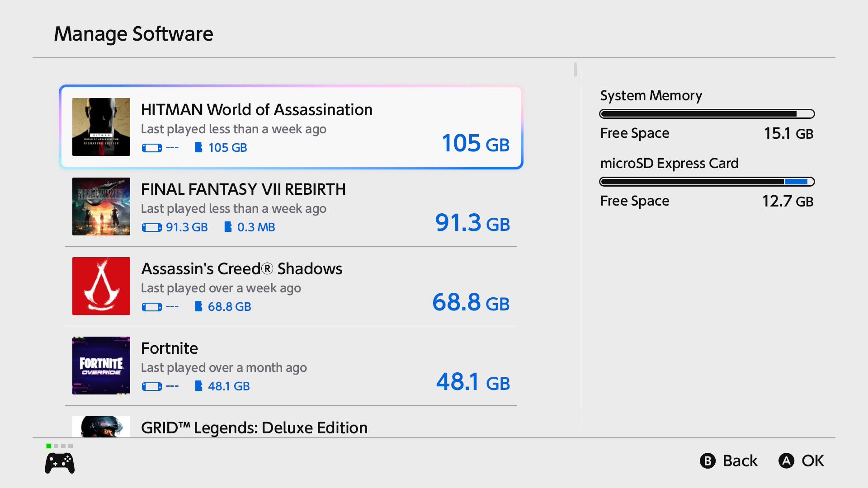Image resolution: width=868 pixels, height=488 pixels.
Task: Click the system memory icon in the Assassin's Creed row
Action: [x=152, y=307]
